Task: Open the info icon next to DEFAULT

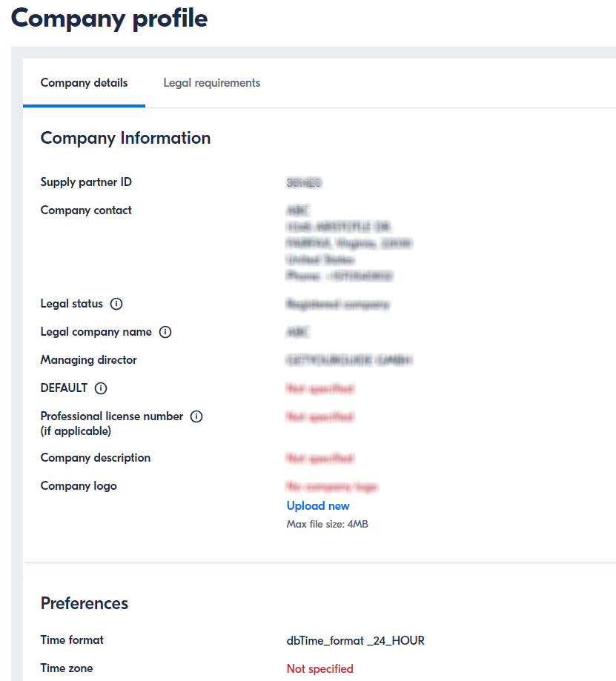Action: click(x=100, y=388)
